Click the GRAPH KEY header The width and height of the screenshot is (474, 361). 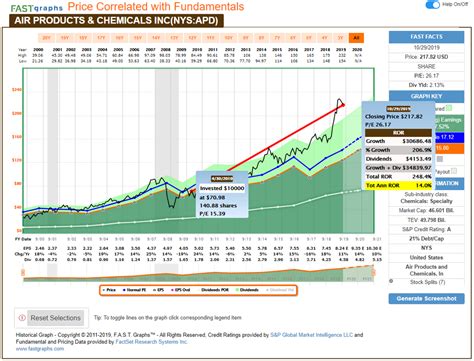(x=426, y=96)
